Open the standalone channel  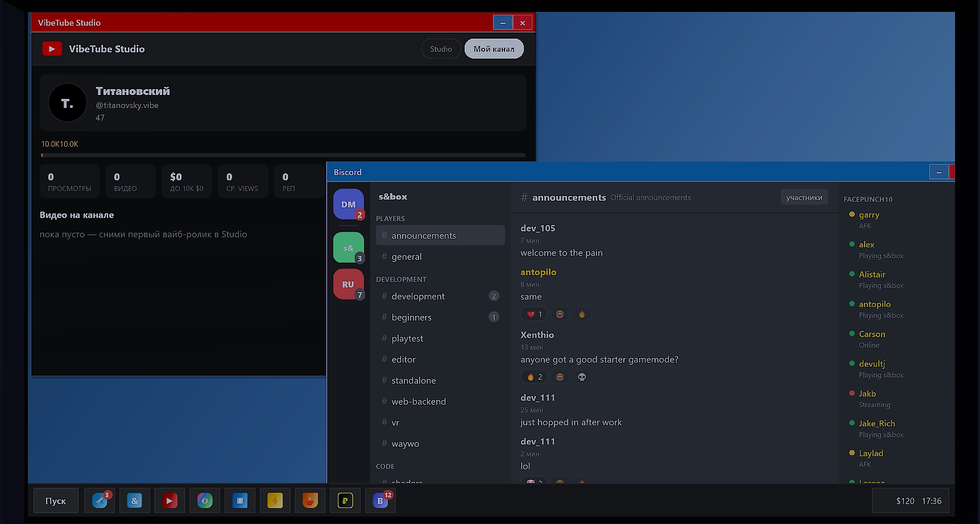click(x=440, y=380)
